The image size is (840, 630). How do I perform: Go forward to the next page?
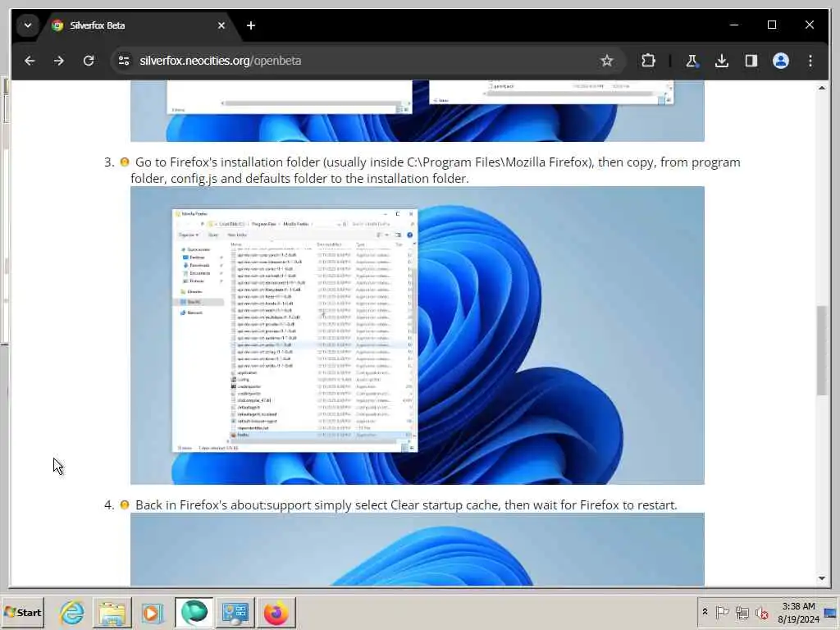(59, 61)
